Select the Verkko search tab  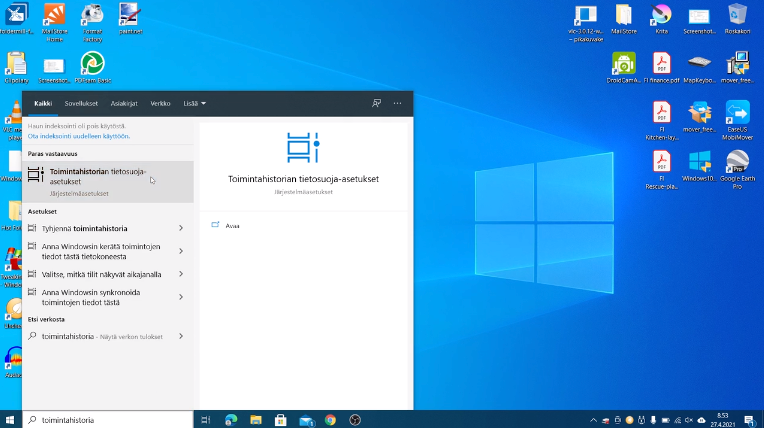pos(160,103)
